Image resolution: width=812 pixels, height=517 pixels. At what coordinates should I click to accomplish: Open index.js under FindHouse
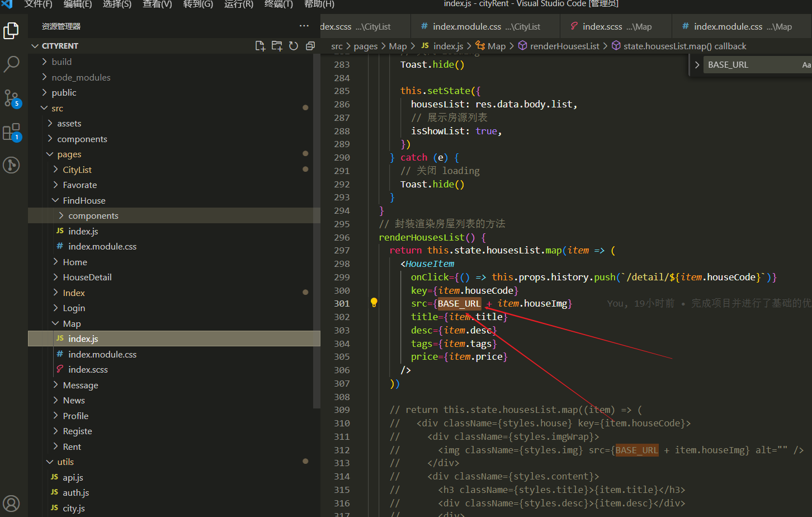174,231
